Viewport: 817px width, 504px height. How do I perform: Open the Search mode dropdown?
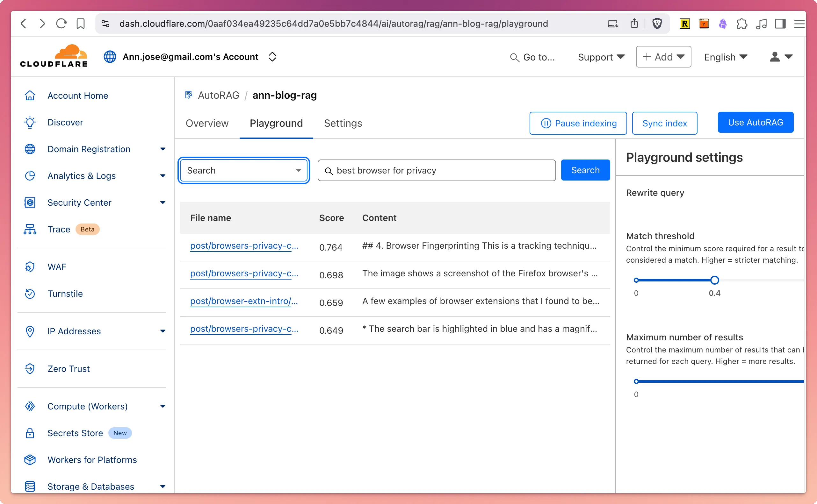243,170
